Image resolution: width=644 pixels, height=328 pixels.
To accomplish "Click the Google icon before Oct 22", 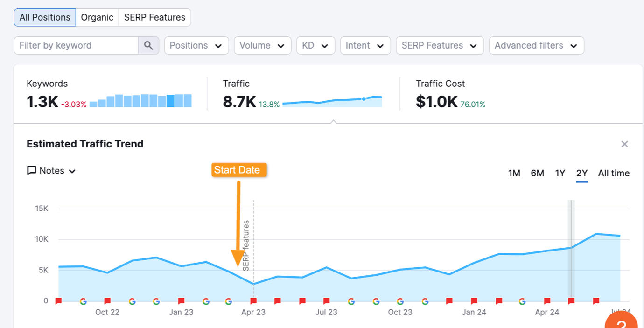I will (x=83, y=301).
